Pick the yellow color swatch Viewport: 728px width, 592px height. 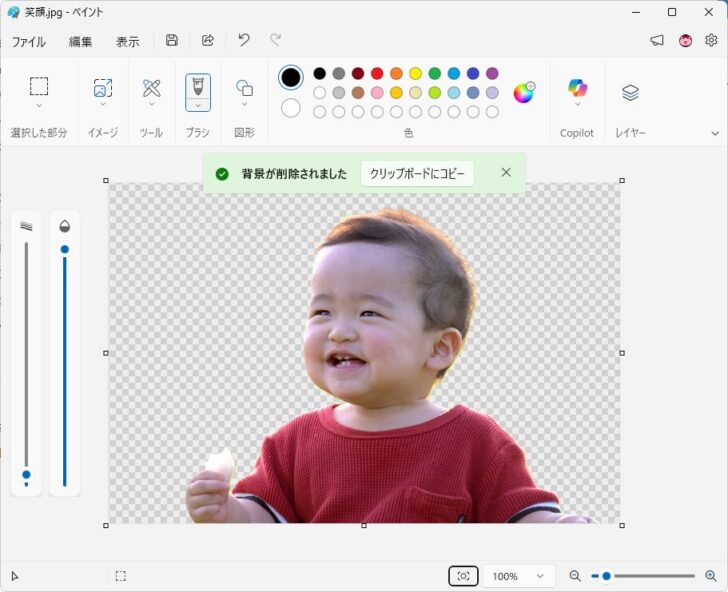(x=416, y=73)
